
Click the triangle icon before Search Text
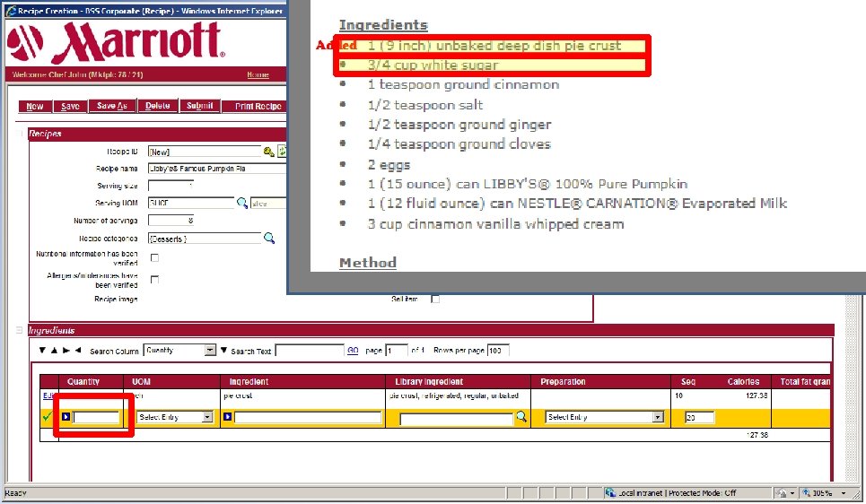223,350
